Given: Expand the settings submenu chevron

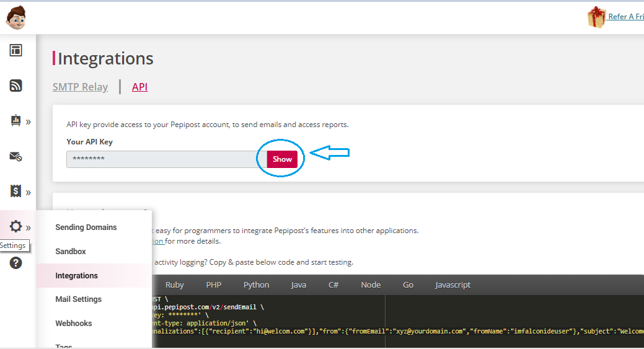Looking at the screenshot, I should click(x=29, y=228).
